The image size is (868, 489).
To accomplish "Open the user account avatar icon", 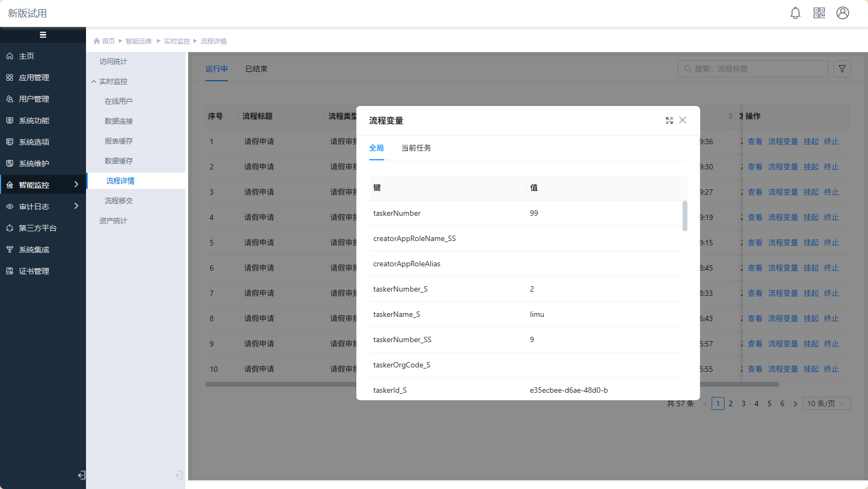I will coord(843,13).
